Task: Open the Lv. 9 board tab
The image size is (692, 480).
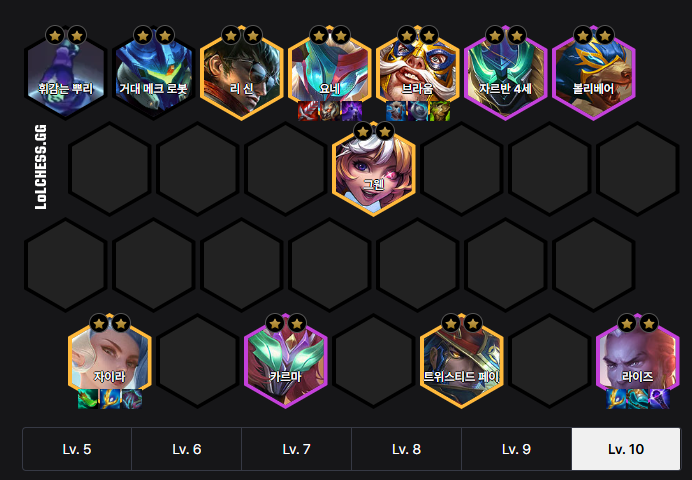Action: 516,449
